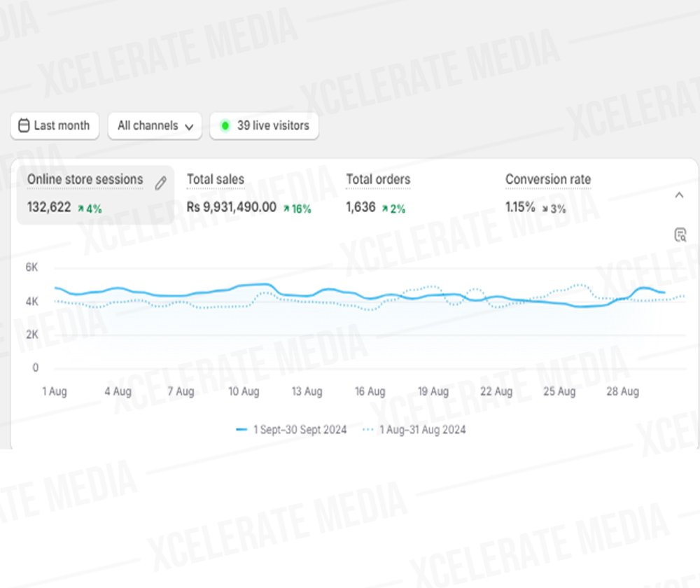Click the green live status dot
Screen dimensions: 700x588
(225, 126)
